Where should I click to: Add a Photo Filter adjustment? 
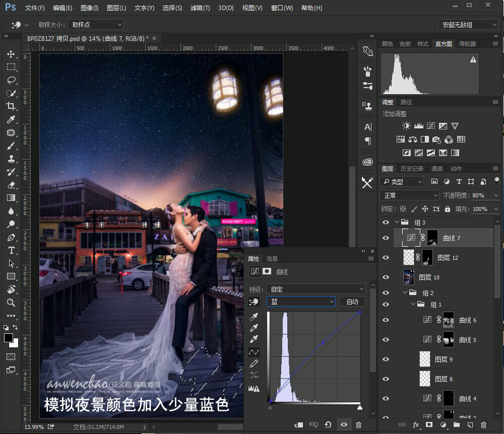tap(436, 139)
